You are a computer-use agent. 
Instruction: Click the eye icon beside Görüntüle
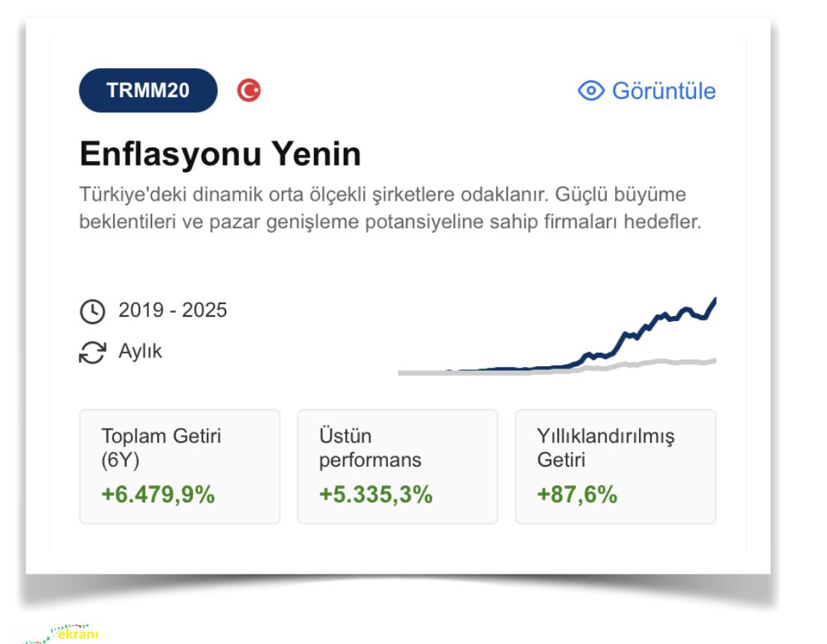[591, 91]
